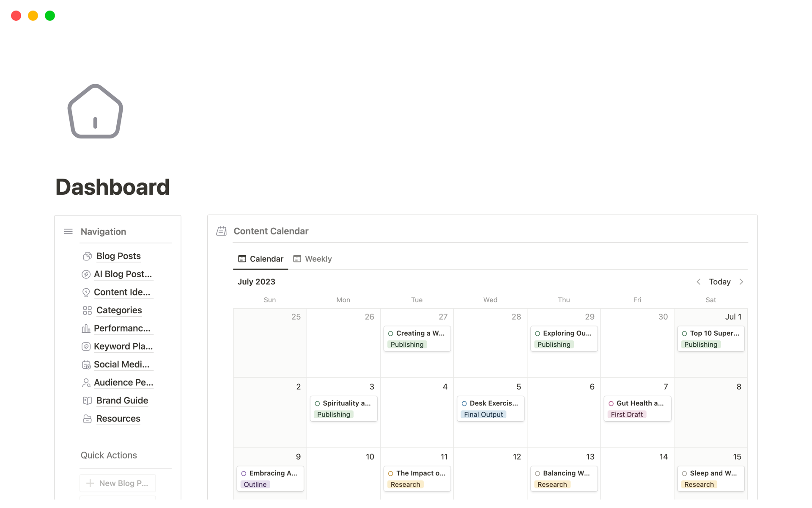Click status circle on Gut Health card
This screenshot has height=508, width=812.
(x=611, y=403)
